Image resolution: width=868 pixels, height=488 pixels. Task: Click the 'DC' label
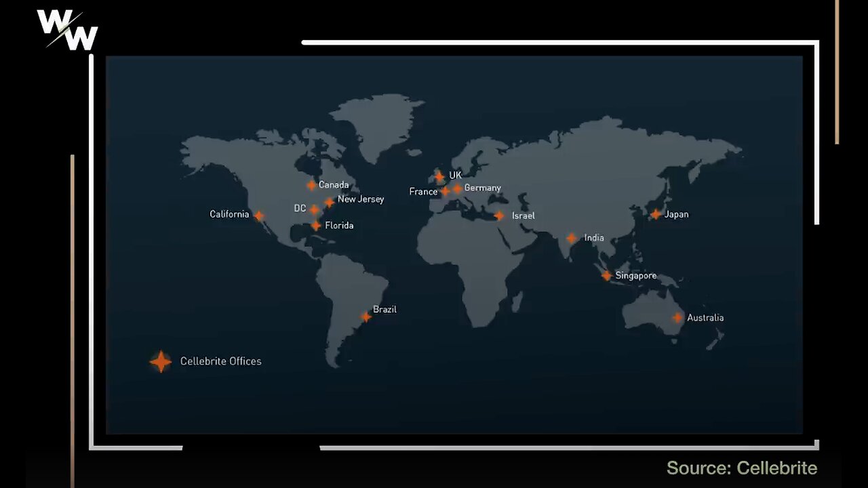300,209
